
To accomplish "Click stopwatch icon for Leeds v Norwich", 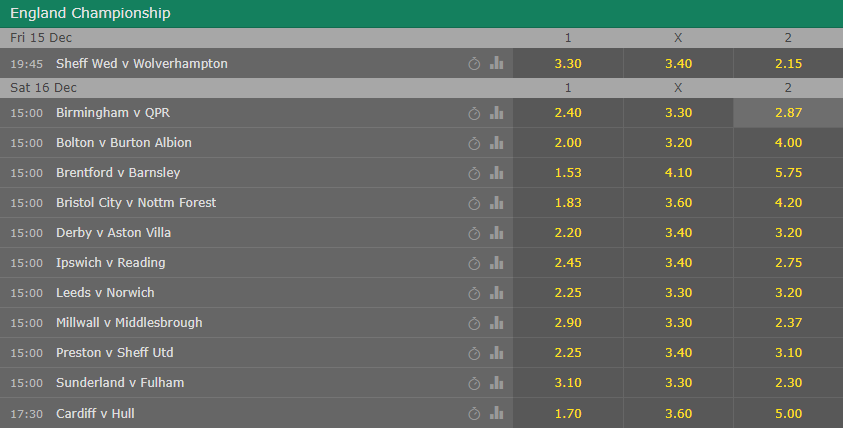I will pos(474,293).
